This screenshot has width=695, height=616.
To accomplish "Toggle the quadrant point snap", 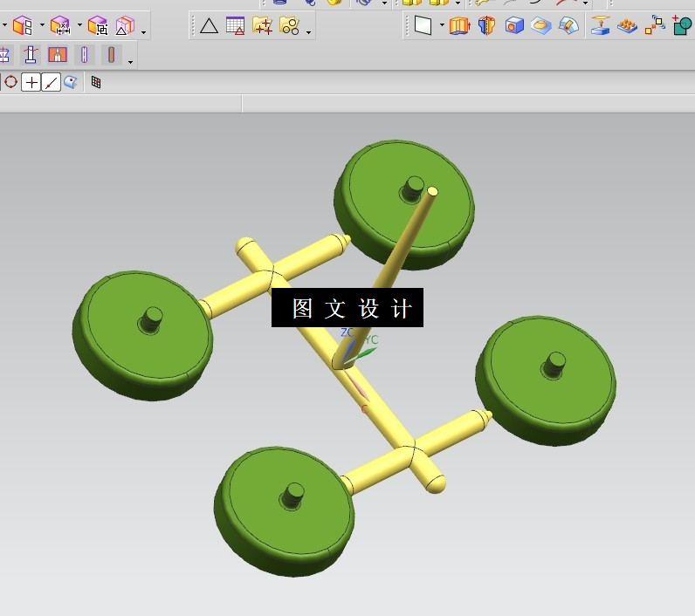I will (10, 82).
